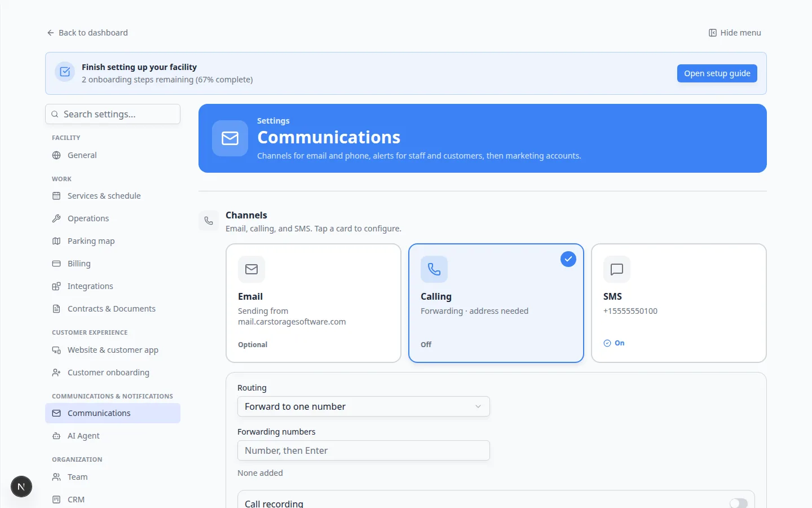Click the Forwarding numbers input field
The width and height of the screenshot is (812, 508).
(x=364, y=450)
